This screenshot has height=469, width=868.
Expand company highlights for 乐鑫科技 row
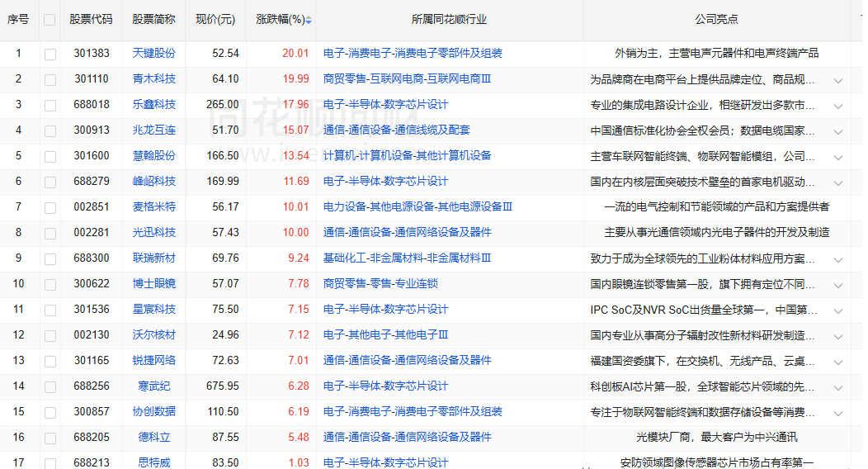click(x=838, y=106)
